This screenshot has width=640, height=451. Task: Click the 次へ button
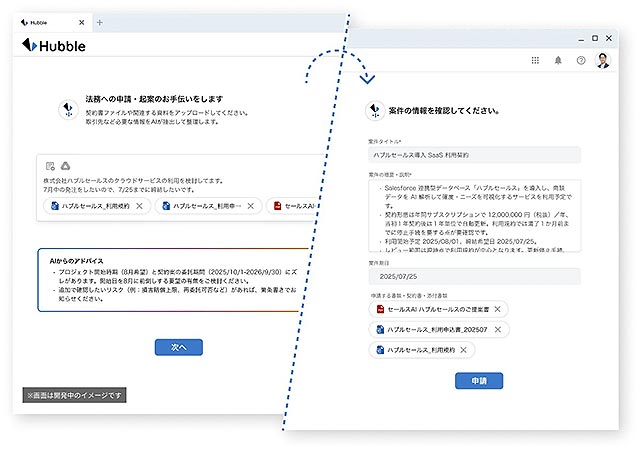(179, 347)
